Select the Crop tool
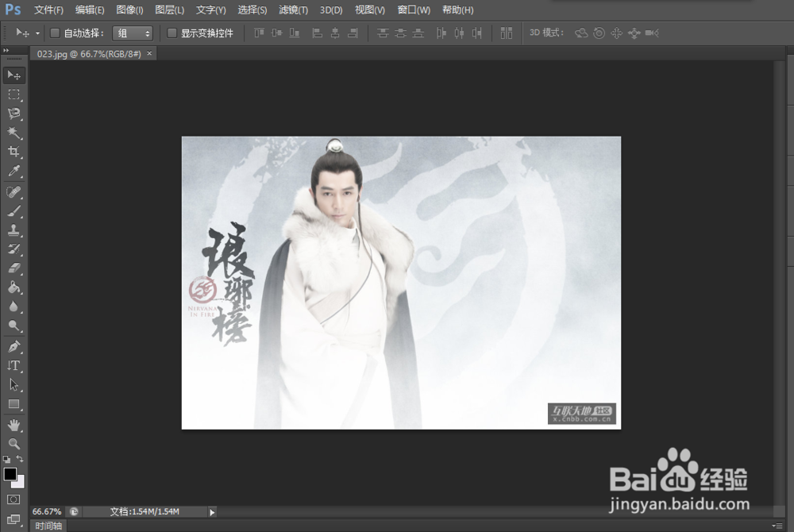Viewport: 794px width, 532px height. click(13, 152)
